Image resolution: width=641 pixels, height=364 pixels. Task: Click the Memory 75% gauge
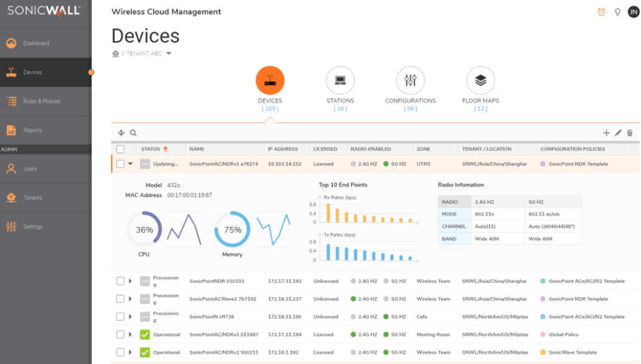click(232, 230)
